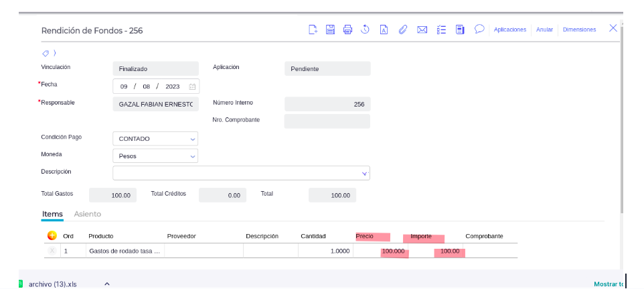Open the paperclip attachments icon
This screenshot has height=289, width=644.
point(403,30)
